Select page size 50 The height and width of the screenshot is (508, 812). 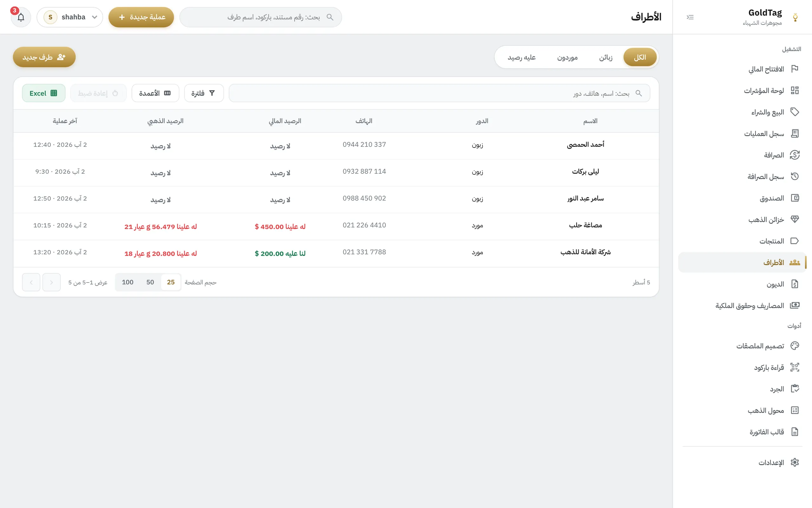click(150, 282)
